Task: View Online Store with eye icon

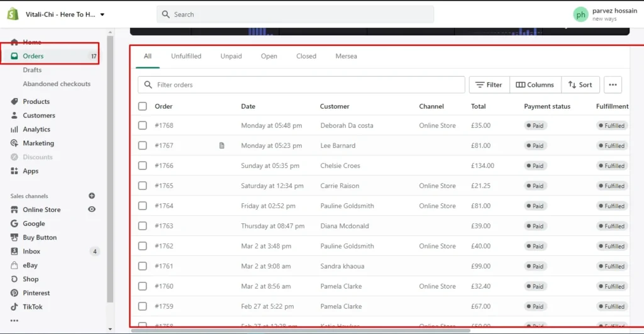Action: (x=92, y=209)
